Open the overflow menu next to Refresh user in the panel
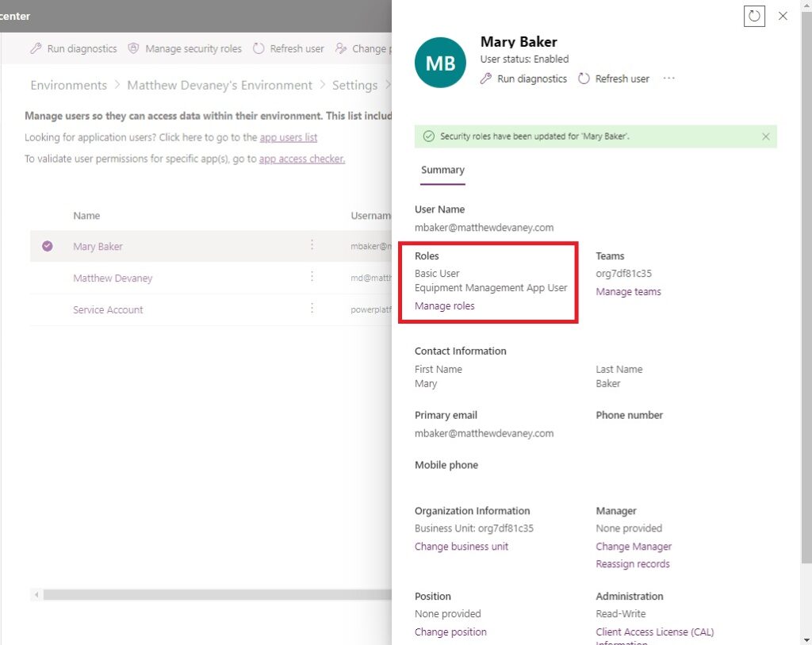 (668, 79)
